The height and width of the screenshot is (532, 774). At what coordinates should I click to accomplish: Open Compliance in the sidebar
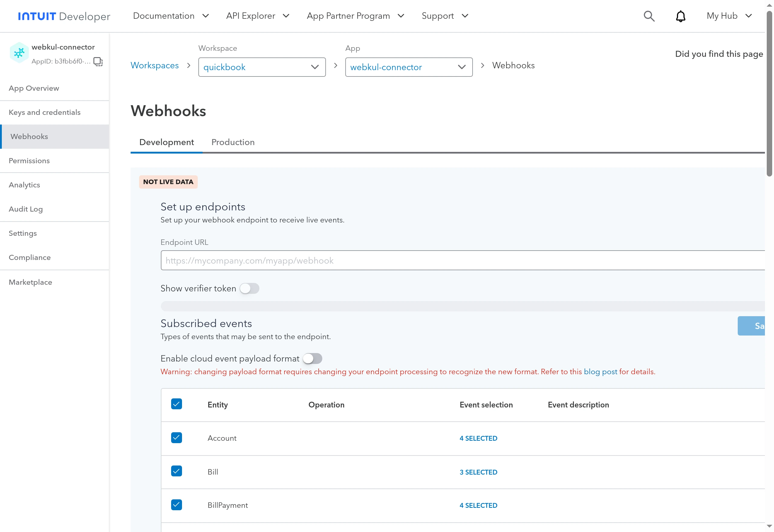[54, 257]
